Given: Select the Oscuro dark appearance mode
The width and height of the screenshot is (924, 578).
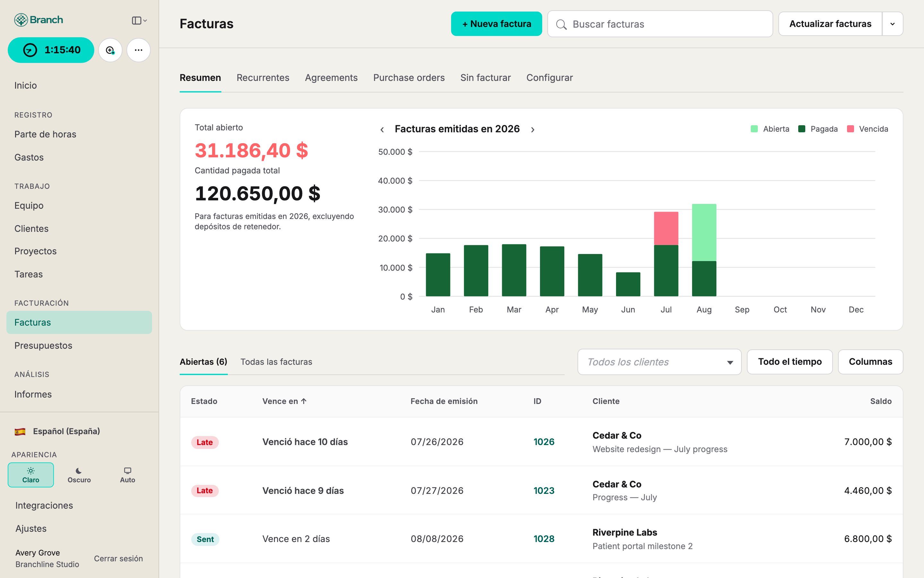Looking at the screenshot, I should [x=79, y=475].
